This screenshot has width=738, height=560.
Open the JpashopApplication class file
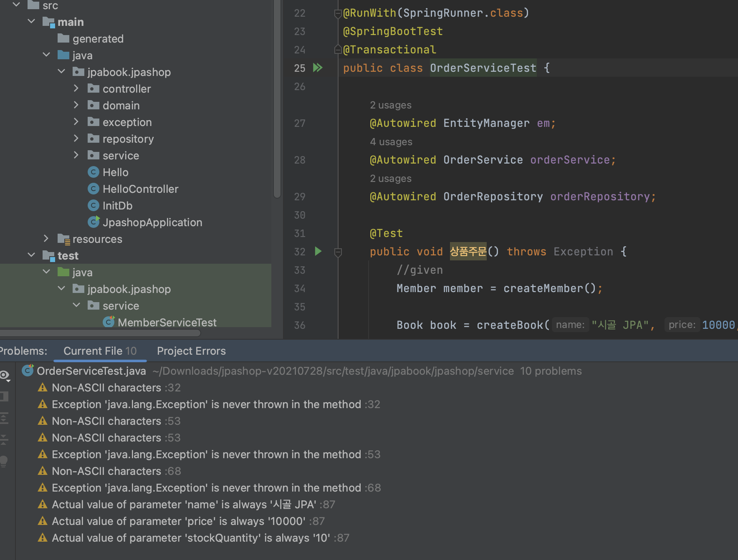[x=152, y=222]
